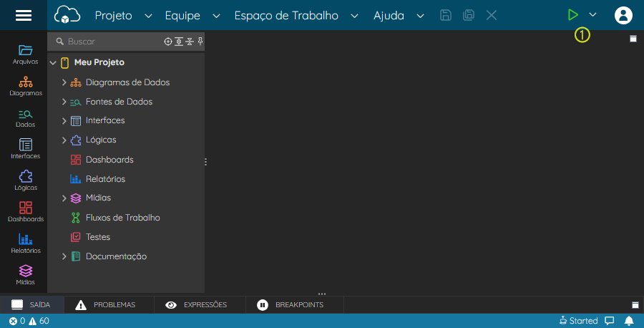Open Lógicas in the left sidebar
This screenshot has height=328, width=644.
tap(26, 180)
